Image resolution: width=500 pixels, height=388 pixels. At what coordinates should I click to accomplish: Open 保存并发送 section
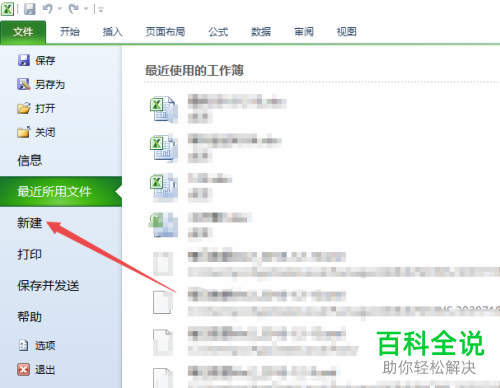[48, 285]
